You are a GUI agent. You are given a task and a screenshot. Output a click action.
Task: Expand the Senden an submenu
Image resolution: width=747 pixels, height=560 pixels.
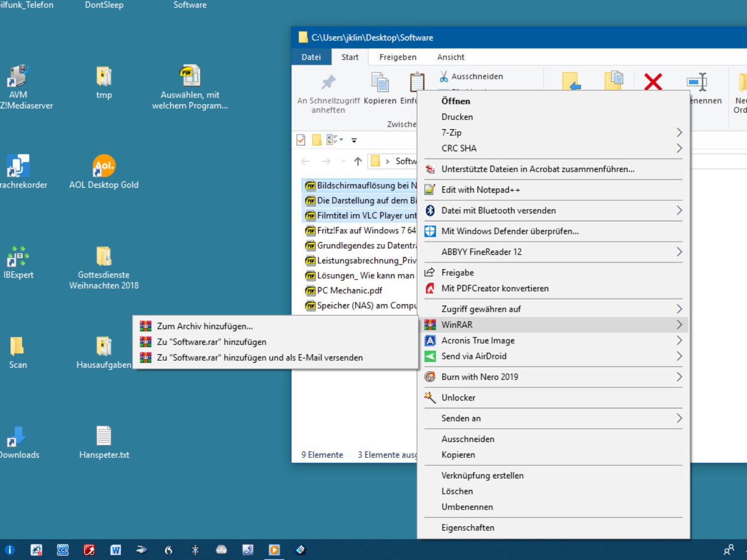pos(553,418)
